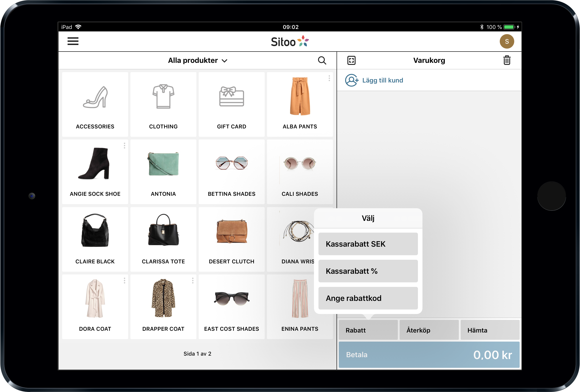Add Cali Shades to cart
This screenshot has width=580, height=392.
point(300,172)
